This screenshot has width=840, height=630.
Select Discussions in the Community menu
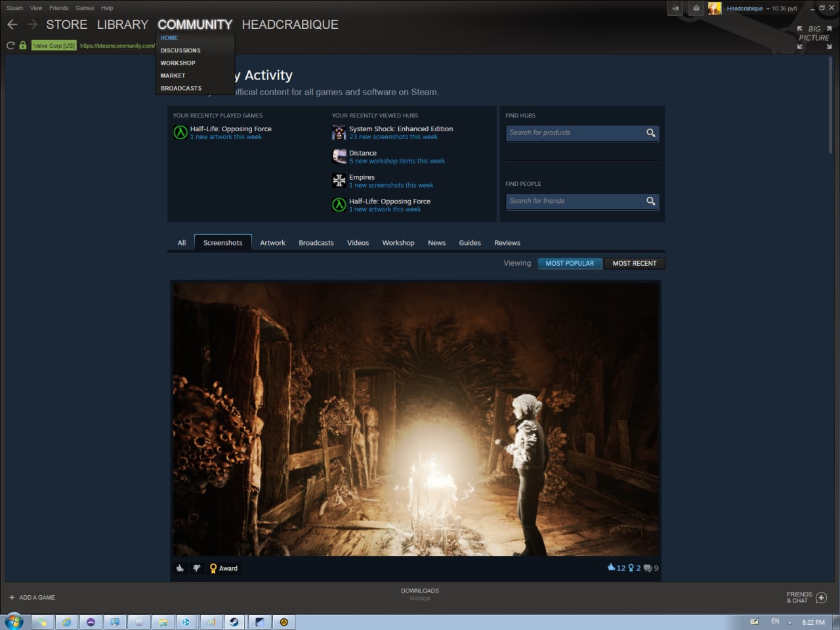[x=180, y=51]
